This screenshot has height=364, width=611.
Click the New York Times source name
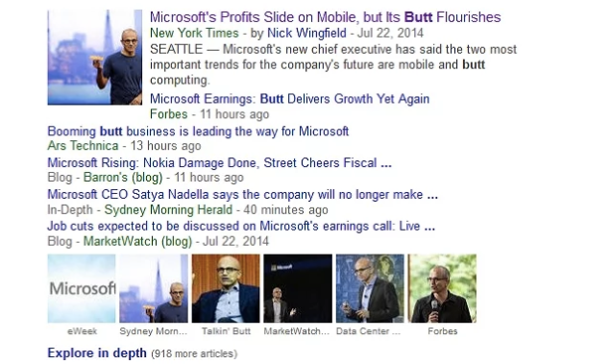click(x=194, y=33)
